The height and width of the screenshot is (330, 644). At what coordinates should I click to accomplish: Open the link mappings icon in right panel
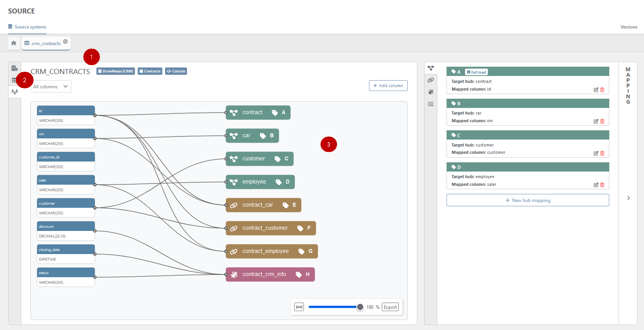click(x=431, y=80)
